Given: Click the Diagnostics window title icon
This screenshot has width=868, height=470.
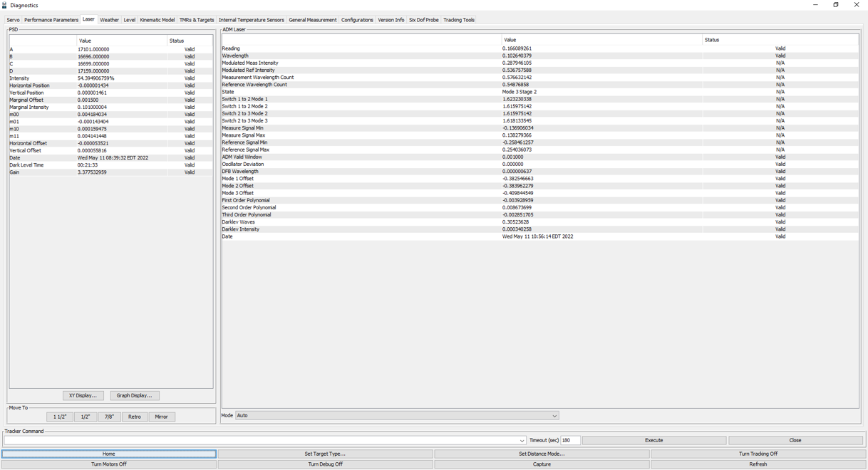Looking at the screenshot, I should 5,5.
